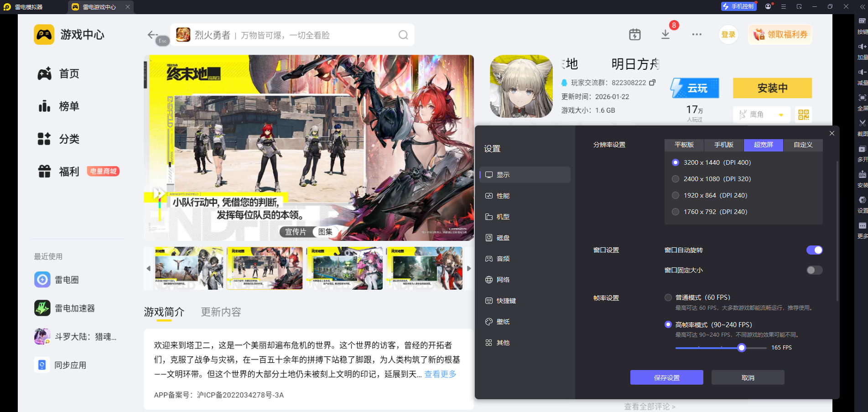Click the search magnifier icon
868x412 pixels.
tap(403, 35)
